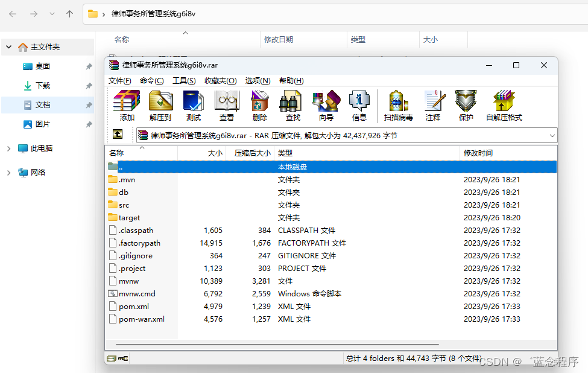This screenshot has height=373, width=588.
Task: Sort WinRAR list by 名称 column
Action: tap(142, 153)
